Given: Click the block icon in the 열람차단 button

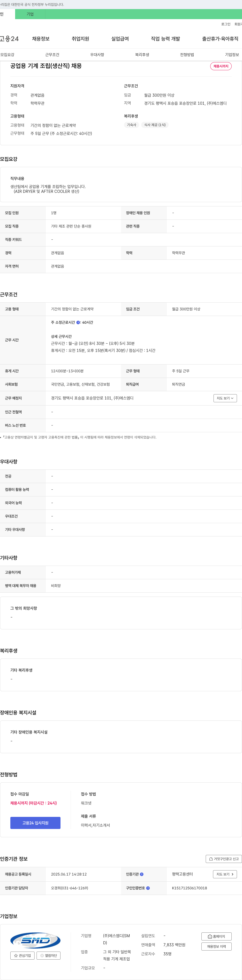Looking at the screenshot, I should (42, 955).
